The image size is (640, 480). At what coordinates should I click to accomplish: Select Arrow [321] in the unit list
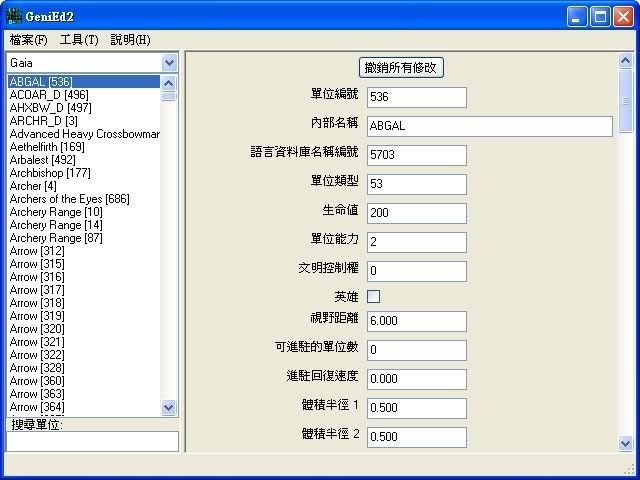84,342
